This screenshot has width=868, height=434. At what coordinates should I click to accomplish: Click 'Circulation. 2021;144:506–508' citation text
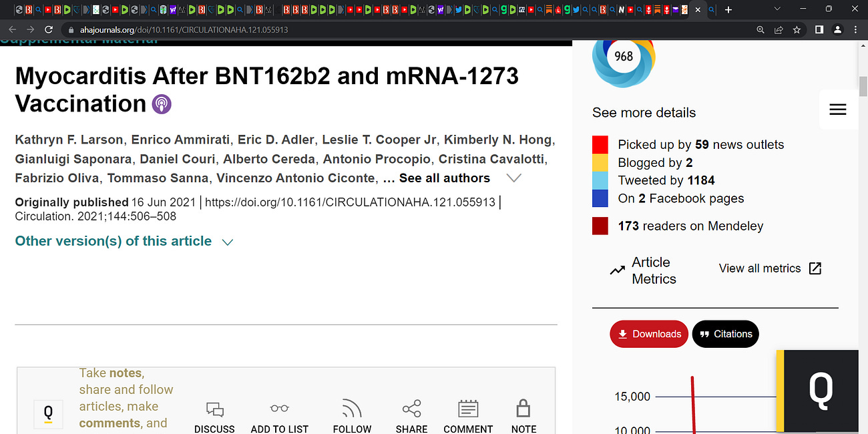tap(95, 216)
